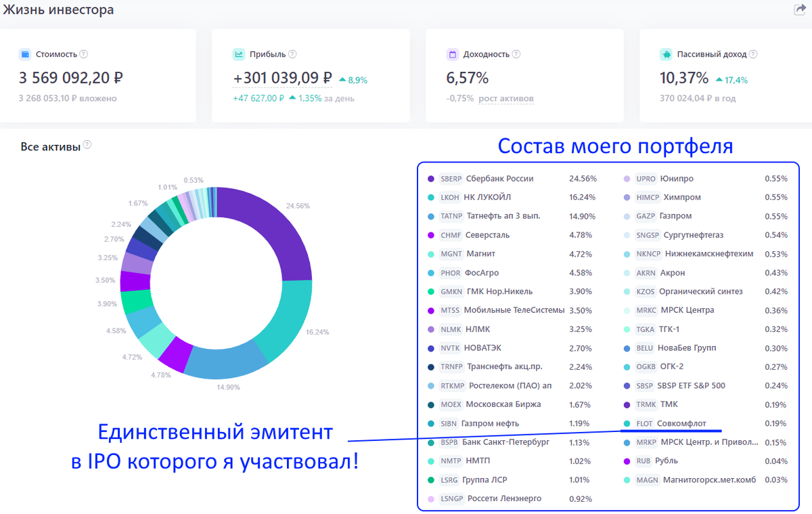Screen dimensions: 812x514
Task: Click Магнитогорск.мет.комб legend entry
Action: click(x=706, y=480)
